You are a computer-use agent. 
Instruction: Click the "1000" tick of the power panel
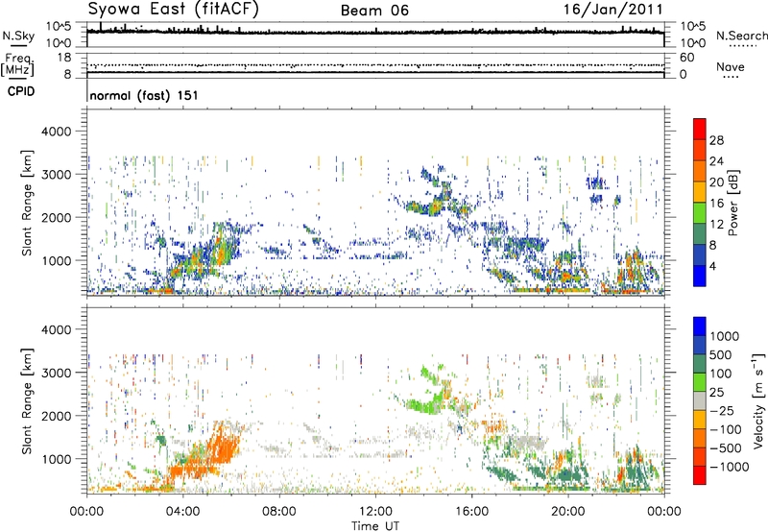(57, 260)
